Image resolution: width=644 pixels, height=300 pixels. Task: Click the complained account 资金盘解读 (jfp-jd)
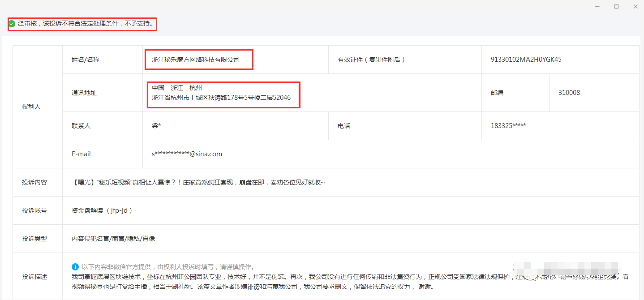[x=102, y=210]
